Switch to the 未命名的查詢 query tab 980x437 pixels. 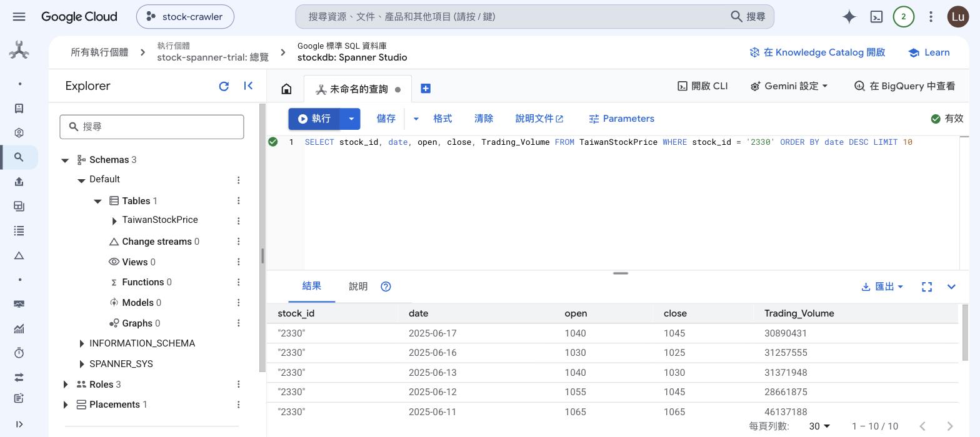(x=357, y=89)
